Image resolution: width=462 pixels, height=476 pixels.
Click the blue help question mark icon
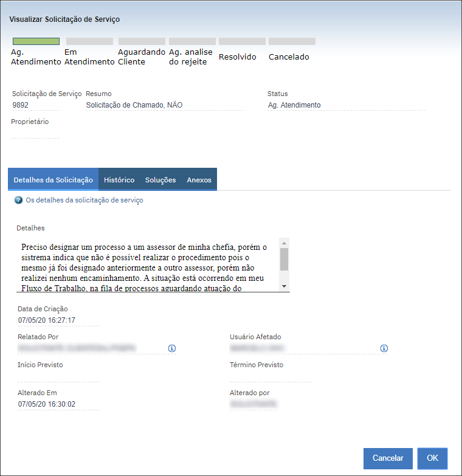click(x=18, y=200)
